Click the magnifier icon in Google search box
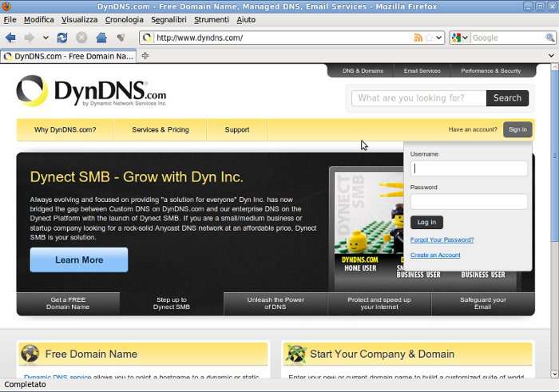The width and height of the screenshot is (559, 392). click(x=550, y=38)
